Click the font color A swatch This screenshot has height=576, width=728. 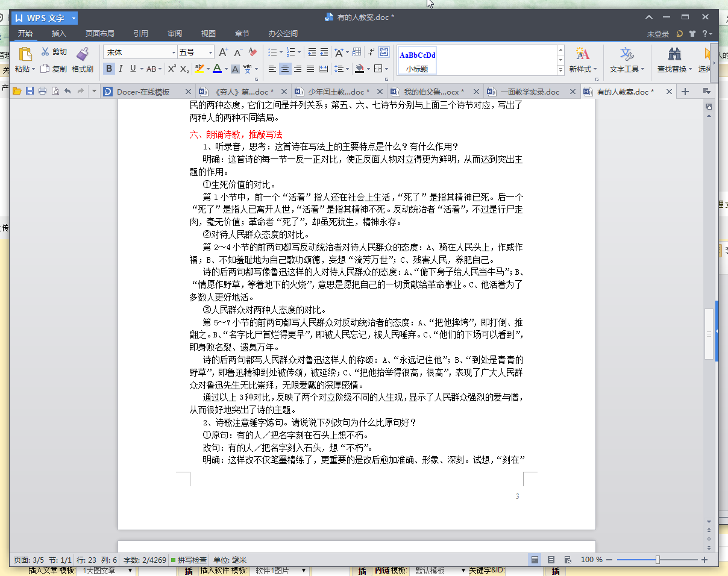(x=216, y=69)
